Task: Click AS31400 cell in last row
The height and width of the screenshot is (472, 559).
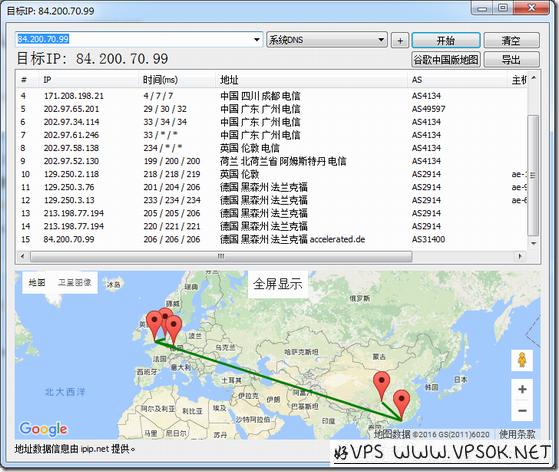Action: click(x=429, y=239)
